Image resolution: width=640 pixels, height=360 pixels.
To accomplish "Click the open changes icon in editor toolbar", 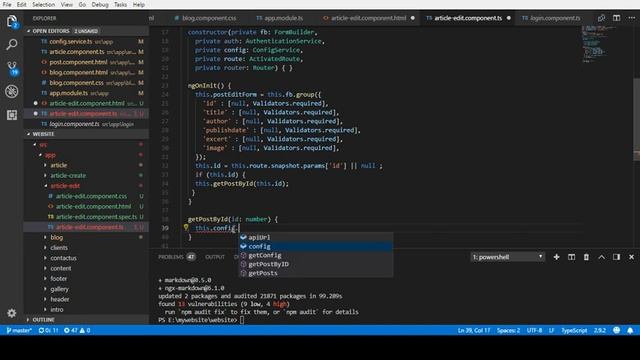I will 601,18.
